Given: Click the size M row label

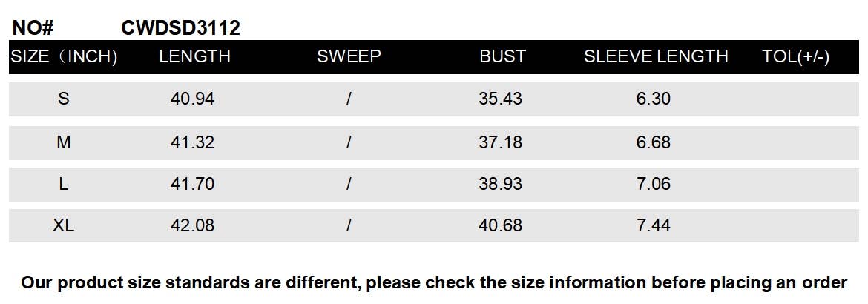Looking at the screenshot, I should click(64, 142).
